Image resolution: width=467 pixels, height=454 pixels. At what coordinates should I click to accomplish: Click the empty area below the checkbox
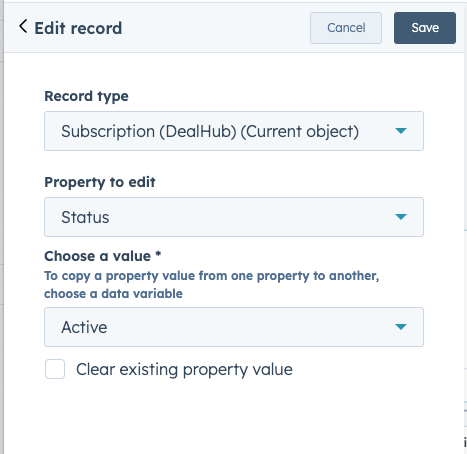tap(233, 417)
